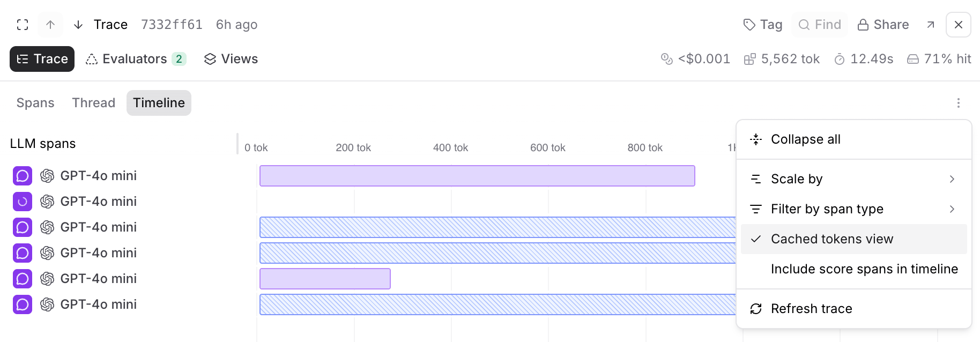Screen dimensions: 980x342
Task: Click the OpenAI logo on the last span
Action: click(x=47, y=304)
